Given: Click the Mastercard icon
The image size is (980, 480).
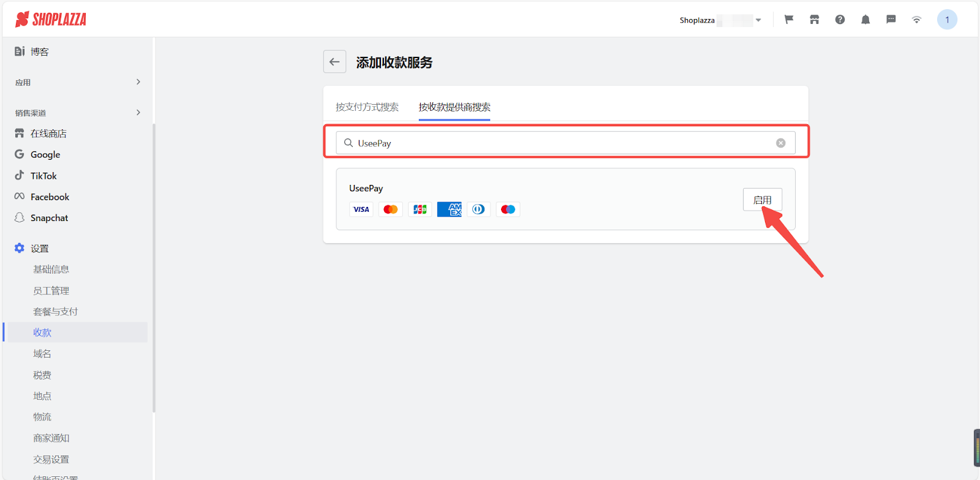Looking at the screenshot, I should 391,209.
